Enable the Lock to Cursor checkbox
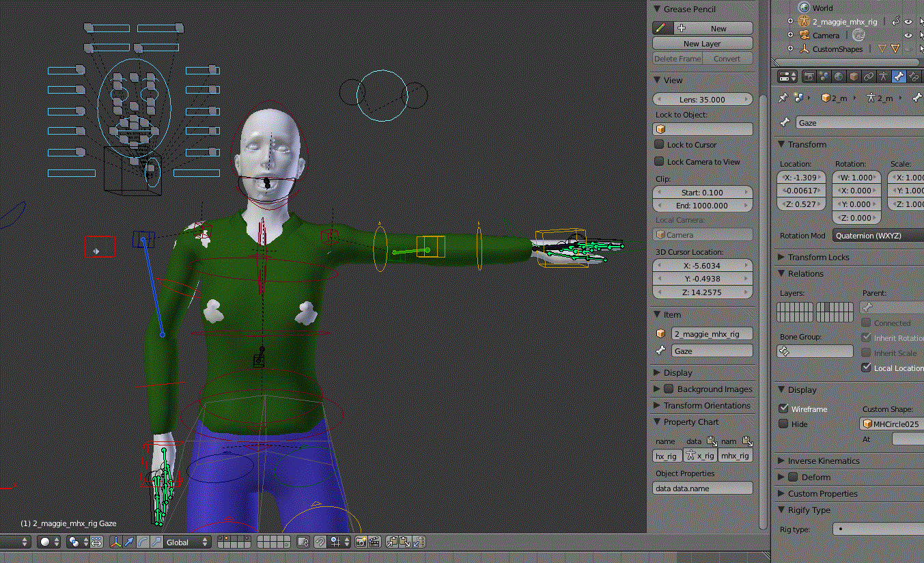Viewport: 924px width, 563px height. pos(659,144)
